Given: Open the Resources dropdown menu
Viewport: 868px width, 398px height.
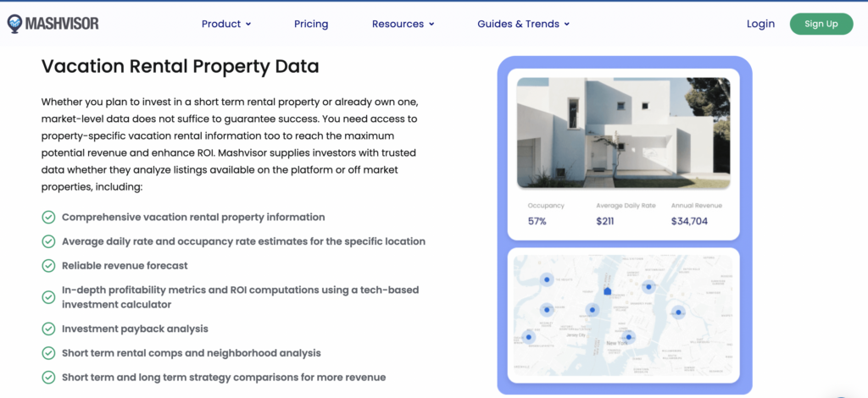Looking at the screenshot, I should click(x=403, y=24).
